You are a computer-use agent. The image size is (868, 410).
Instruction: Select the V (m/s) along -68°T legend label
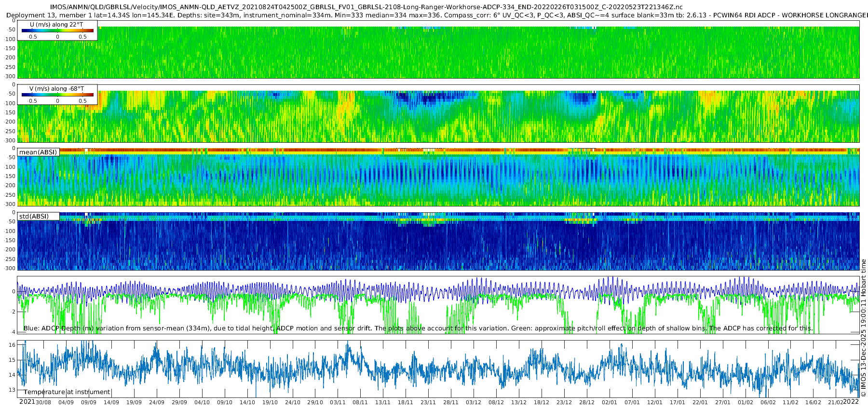pyautogui.click(x=57, y=89)
